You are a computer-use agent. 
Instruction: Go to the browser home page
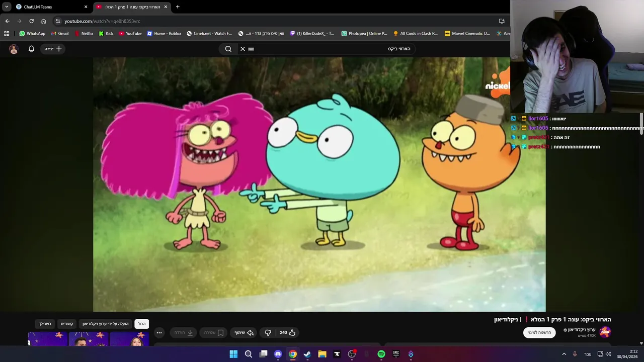[44, 21]
